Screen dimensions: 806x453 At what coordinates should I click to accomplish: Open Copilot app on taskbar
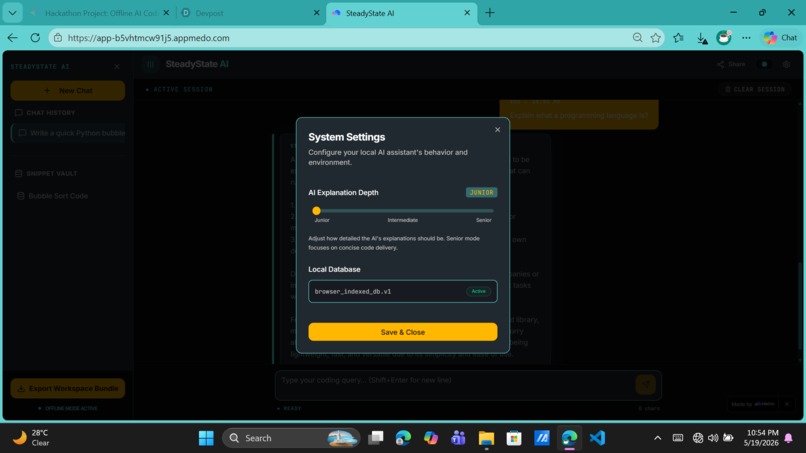click(x=431, y=438)
